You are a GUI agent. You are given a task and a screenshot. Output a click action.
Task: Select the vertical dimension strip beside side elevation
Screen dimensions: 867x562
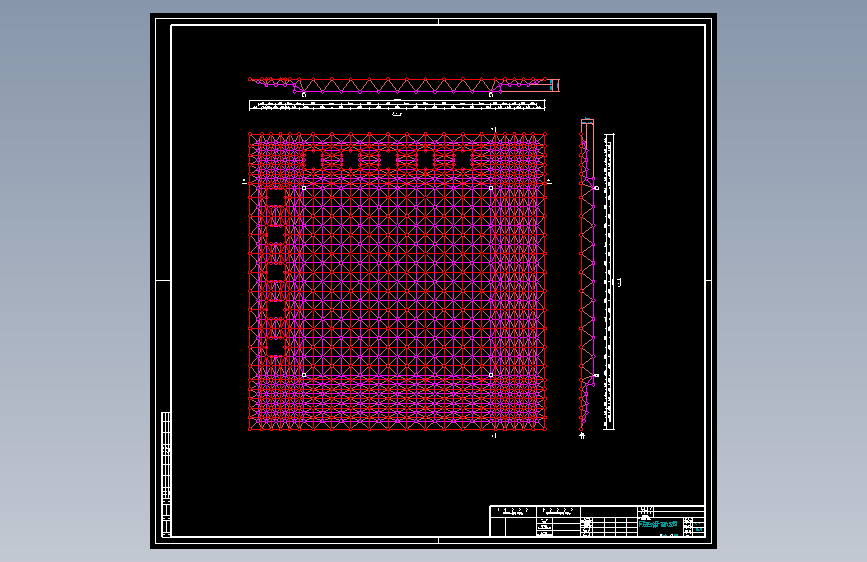coord(609,281)
